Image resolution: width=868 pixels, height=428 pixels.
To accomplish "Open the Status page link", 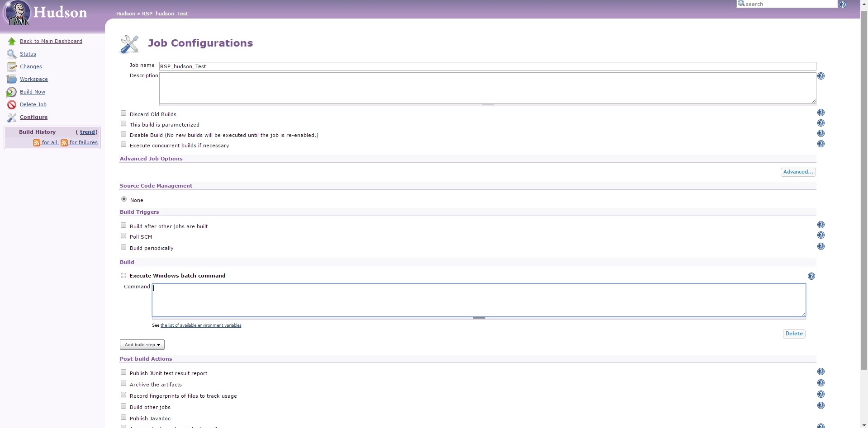I will (28, 54).
